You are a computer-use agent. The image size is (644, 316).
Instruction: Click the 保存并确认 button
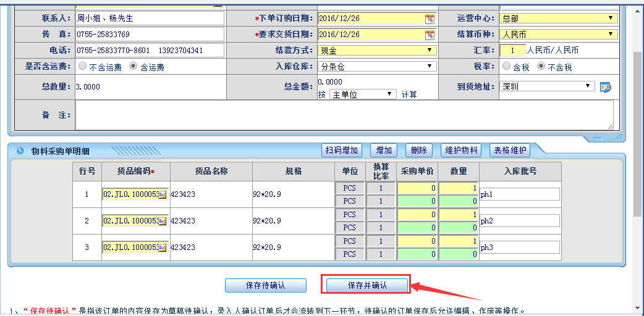click(x=367, y=285)
